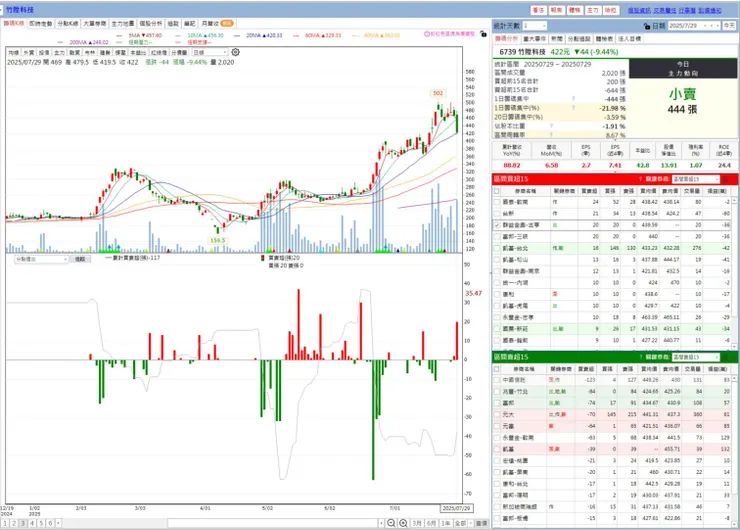740x530 pixels.
Task: Select page 1 button below chart
Action: click(x=5, y=523)
